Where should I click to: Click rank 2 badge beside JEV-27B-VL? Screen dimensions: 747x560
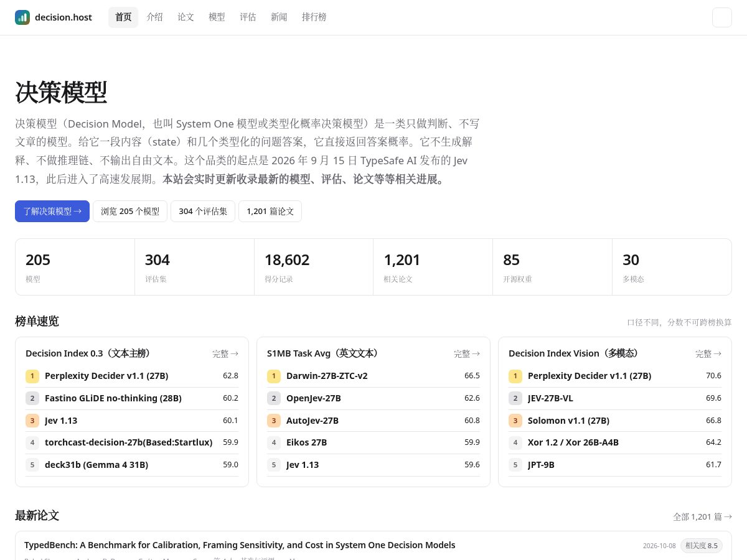515,398
